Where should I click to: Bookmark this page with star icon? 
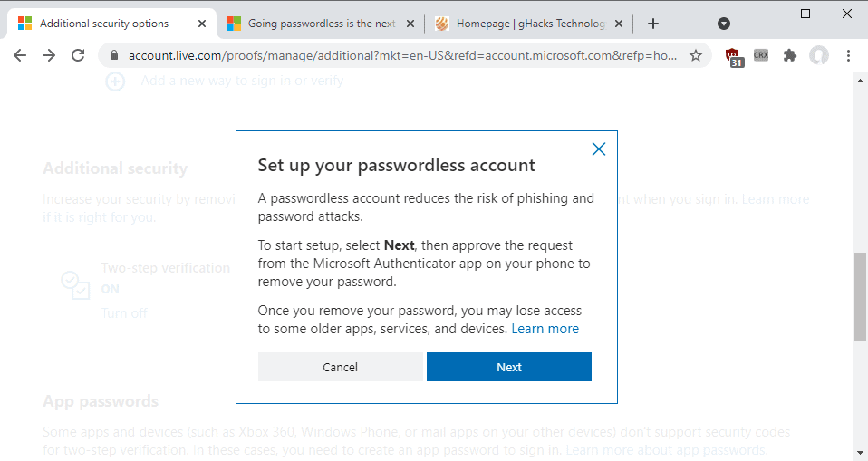pos(696,56)
